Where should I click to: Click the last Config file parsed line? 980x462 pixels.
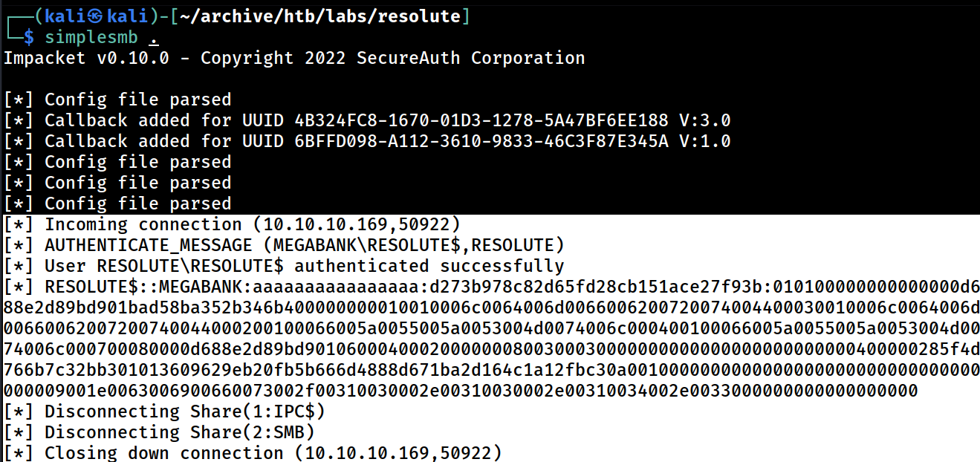coord(117,204)
